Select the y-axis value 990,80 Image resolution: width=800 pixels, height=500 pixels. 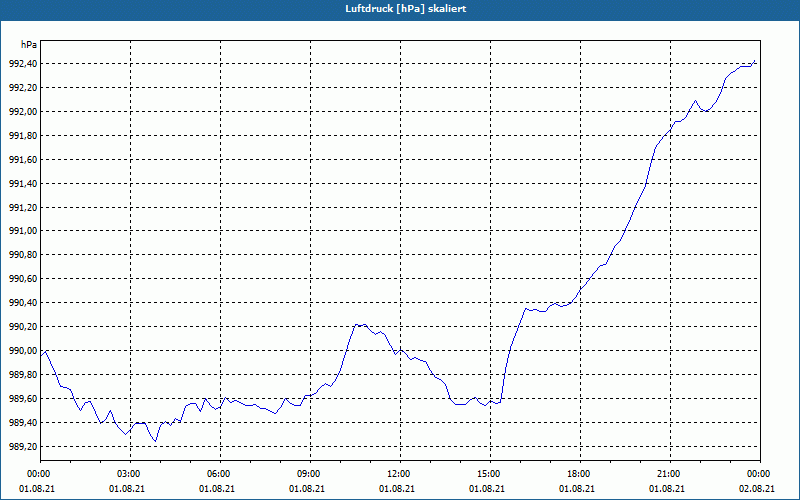tap(23, 255)
